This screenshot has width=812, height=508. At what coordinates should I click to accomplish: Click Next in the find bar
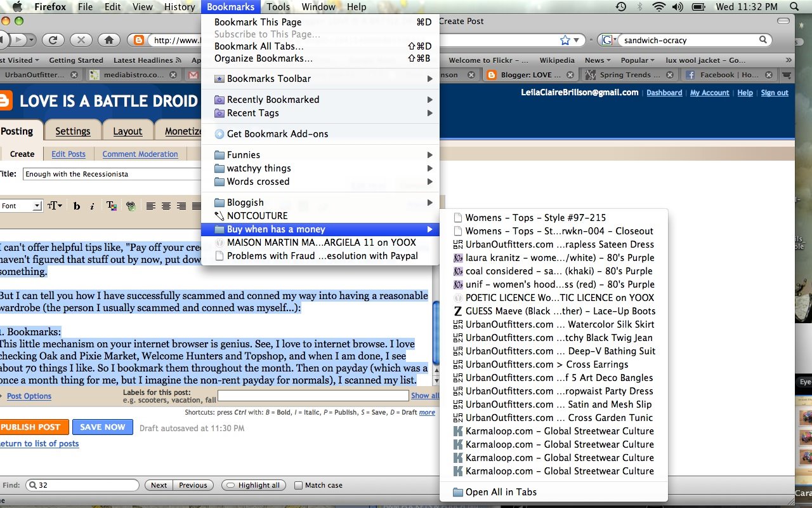click(x=159, y=485)
